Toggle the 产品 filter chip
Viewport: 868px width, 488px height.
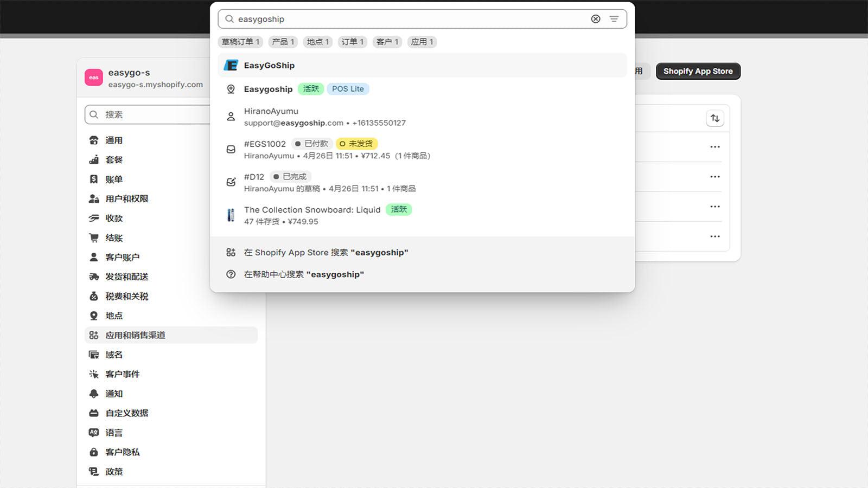283,42
